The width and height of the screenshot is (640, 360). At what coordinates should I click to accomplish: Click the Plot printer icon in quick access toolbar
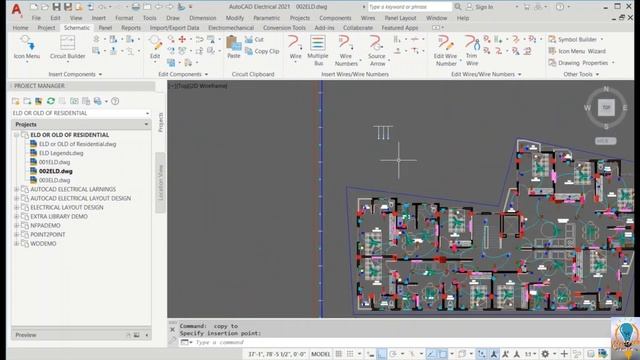tap(136, 7)
